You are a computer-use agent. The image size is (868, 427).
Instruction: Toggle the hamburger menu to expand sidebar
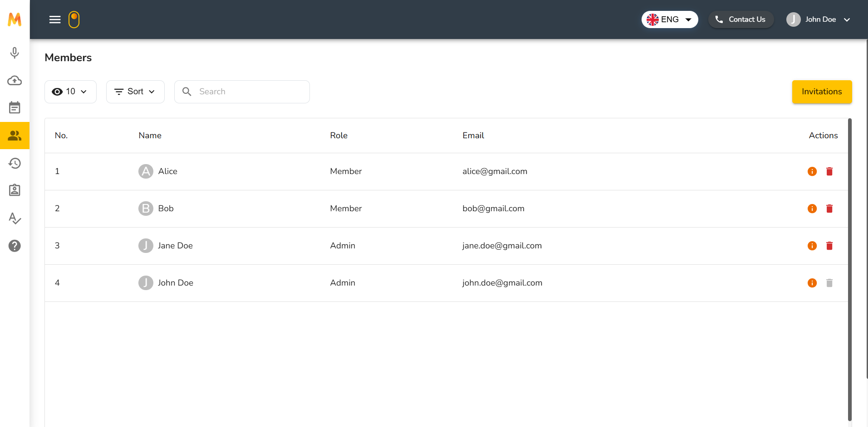(x=55, y=19)
